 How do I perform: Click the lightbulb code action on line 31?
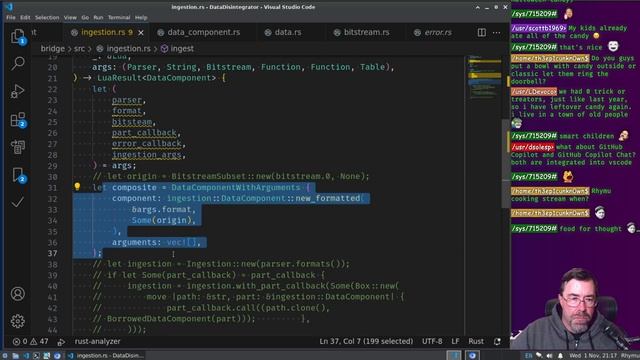tap(77, 187)
